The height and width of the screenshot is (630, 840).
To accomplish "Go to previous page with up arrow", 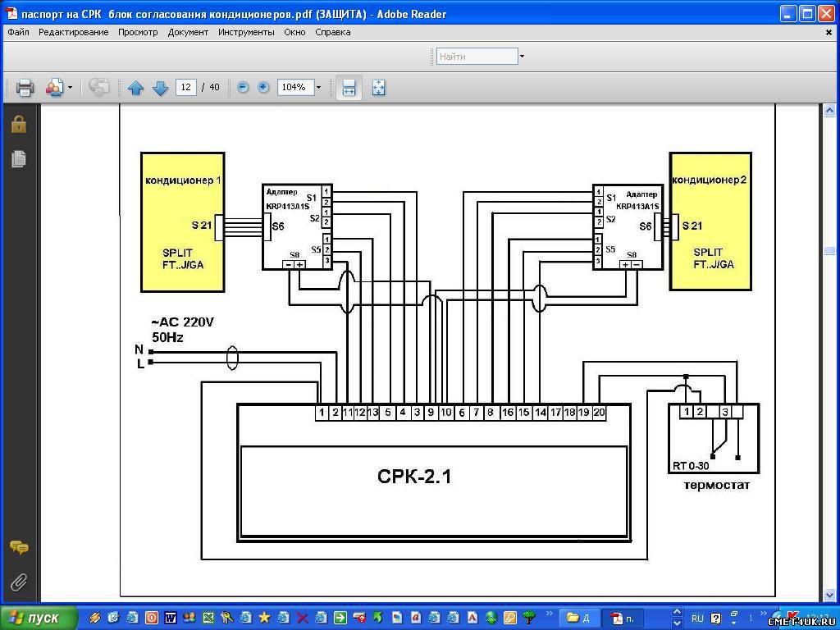I will click(x=135, y=88).
